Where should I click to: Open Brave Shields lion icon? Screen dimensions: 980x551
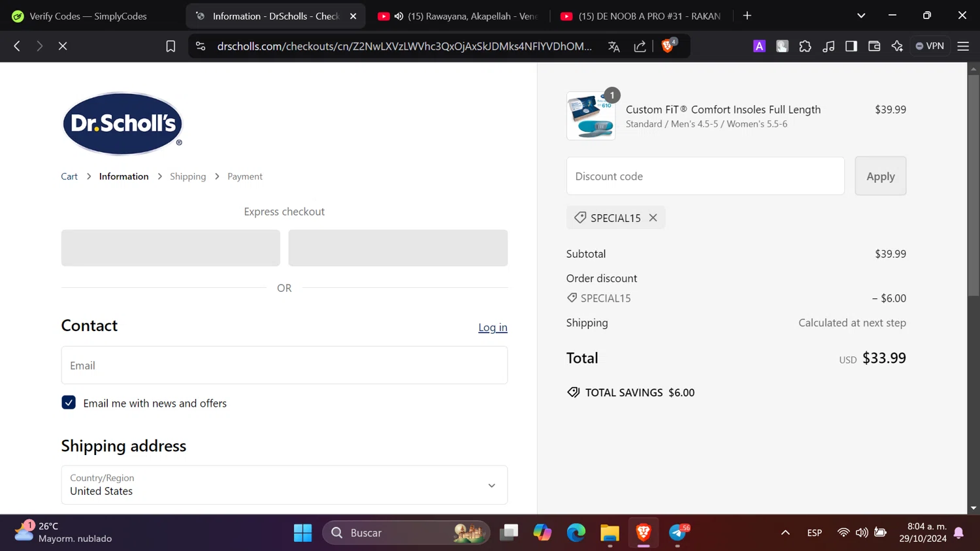pyautogui.click(x=668, y=46)
